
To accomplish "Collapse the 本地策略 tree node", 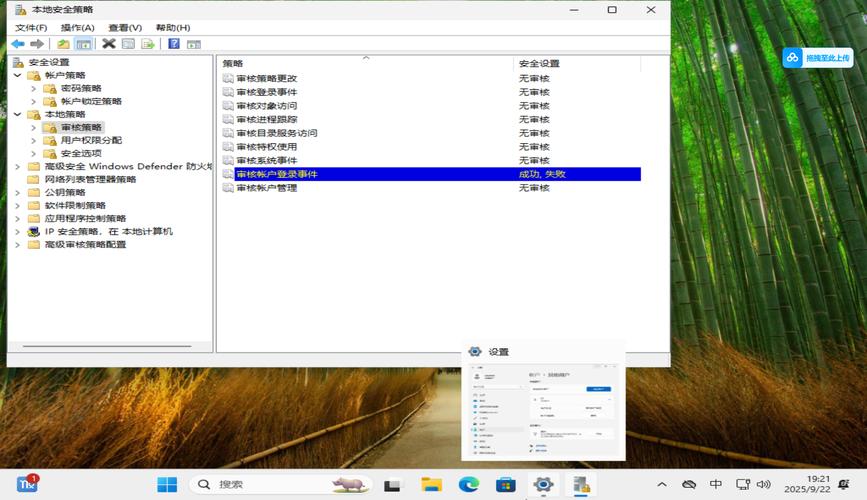I will pos(17,114).
